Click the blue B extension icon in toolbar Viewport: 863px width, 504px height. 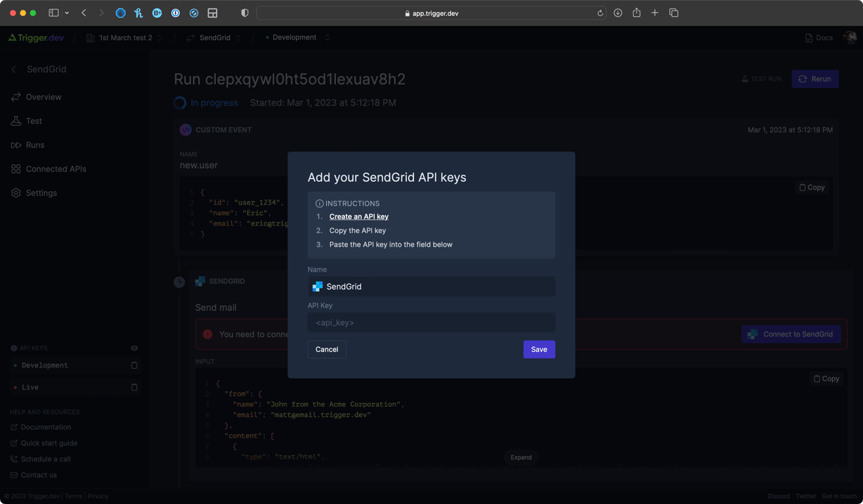coord(157,13)
